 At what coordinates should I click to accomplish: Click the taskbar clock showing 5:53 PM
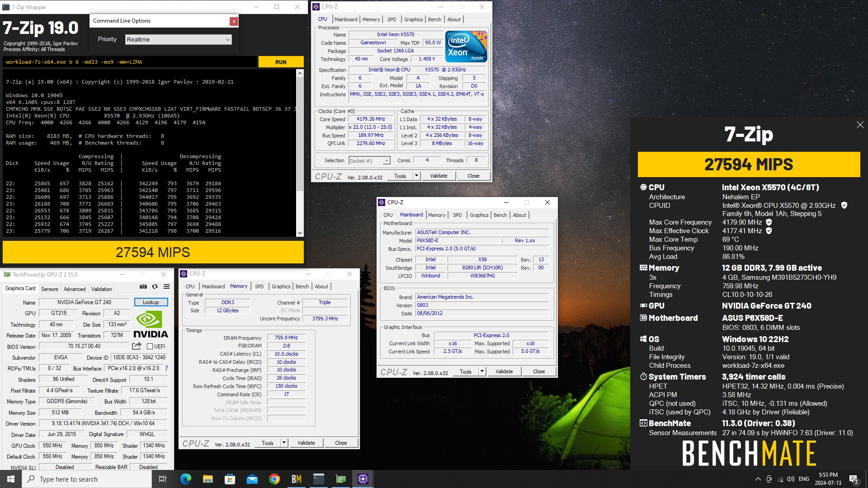(x=828, y=479)
